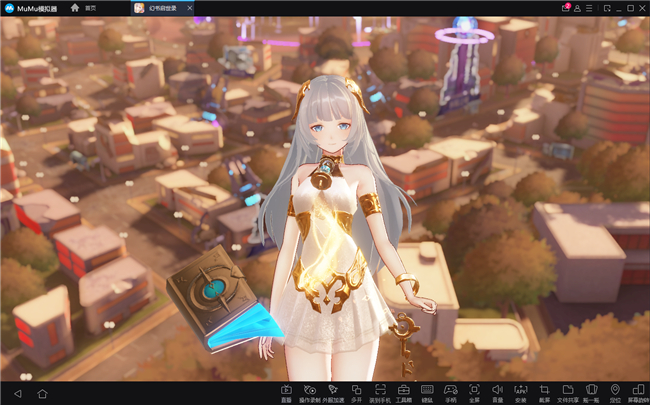This screenshot has height=405, width=650.
Task: Start operation recording (操作录制)
Action: (x=310, y=392)
